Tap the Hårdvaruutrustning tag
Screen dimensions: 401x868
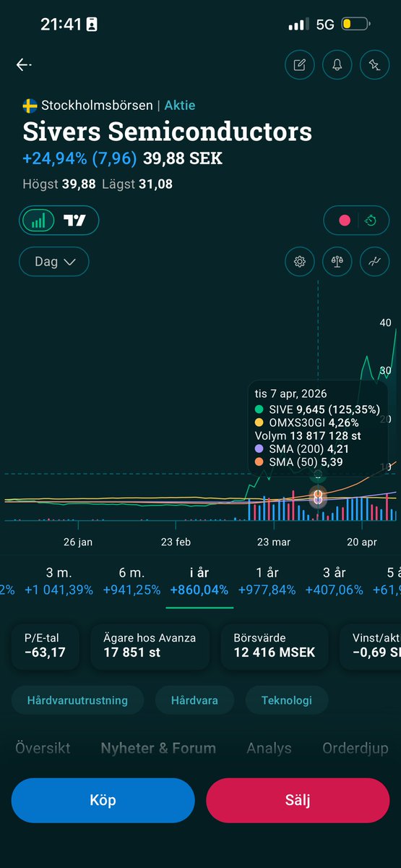[77, 700]
